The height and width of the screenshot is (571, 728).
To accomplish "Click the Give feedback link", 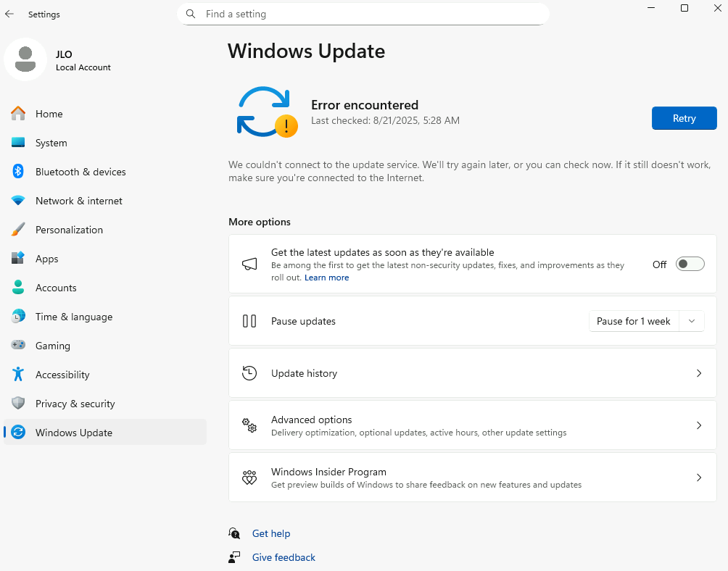I will [284, 557].
